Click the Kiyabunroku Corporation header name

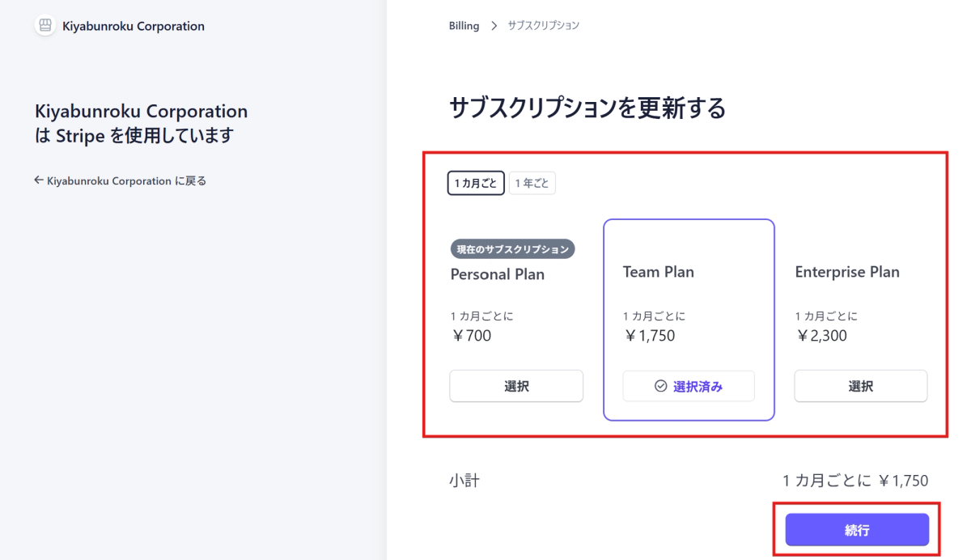tap(134, 26)
